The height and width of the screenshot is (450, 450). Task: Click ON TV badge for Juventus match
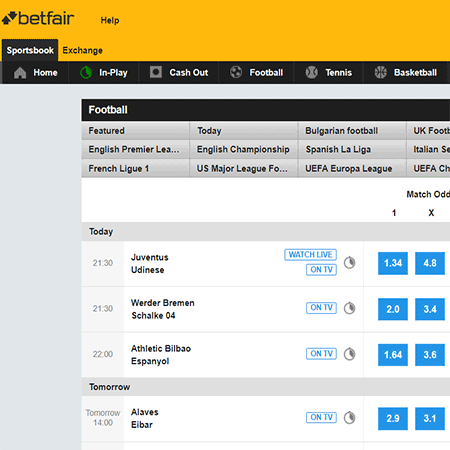pos(321,269)
